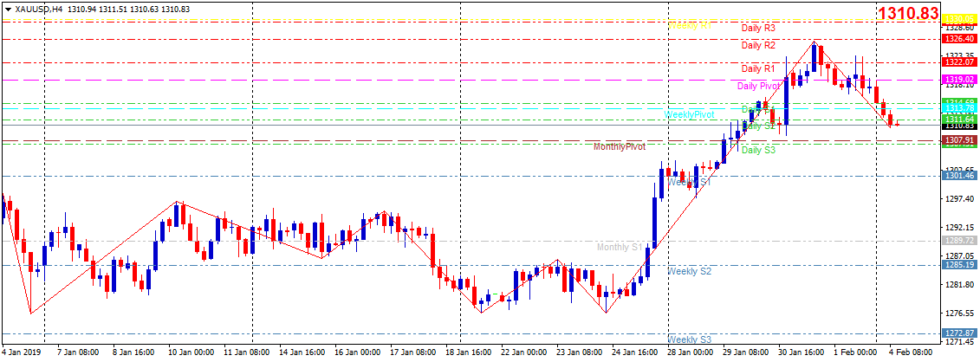Click the arrow icon beside XAUUSD,H4
The image size is (980, 362).
pos(8,9)
